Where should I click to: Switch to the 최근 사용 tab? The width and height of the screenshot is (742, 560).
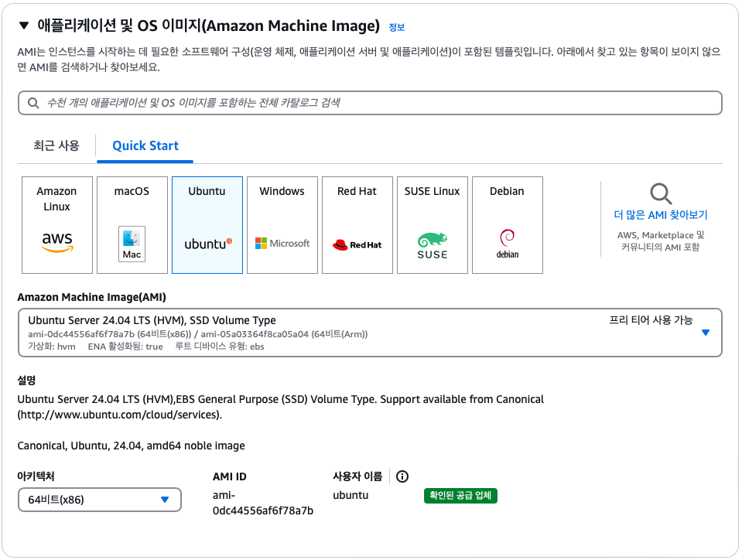(56, 145)
